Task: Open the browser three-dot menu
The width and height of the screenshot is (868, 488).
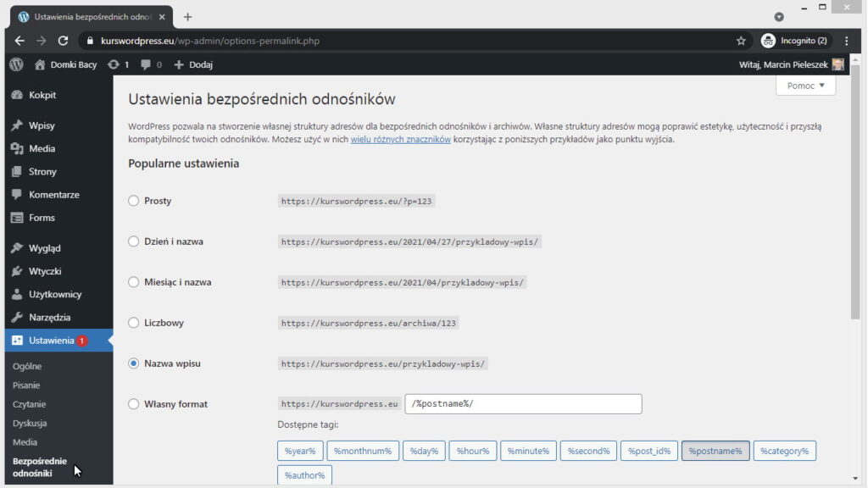Action: [846, 40]
